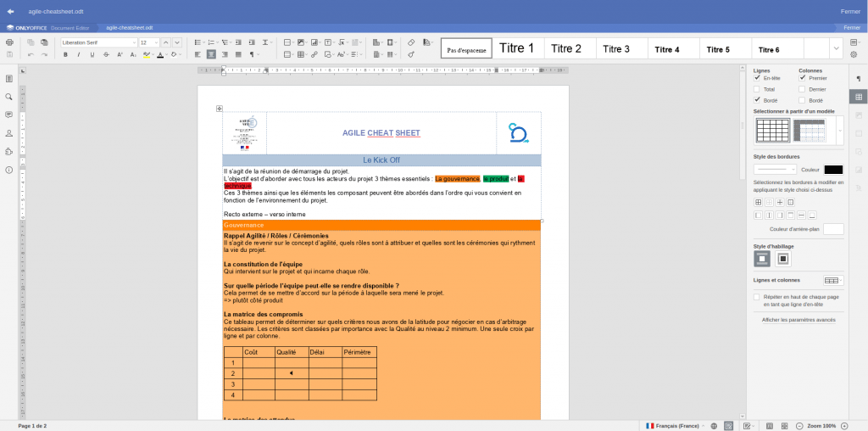Click the Paste icon in the toolbar
Viewport: 868px width, 431px height.
(x=44, y=42)
